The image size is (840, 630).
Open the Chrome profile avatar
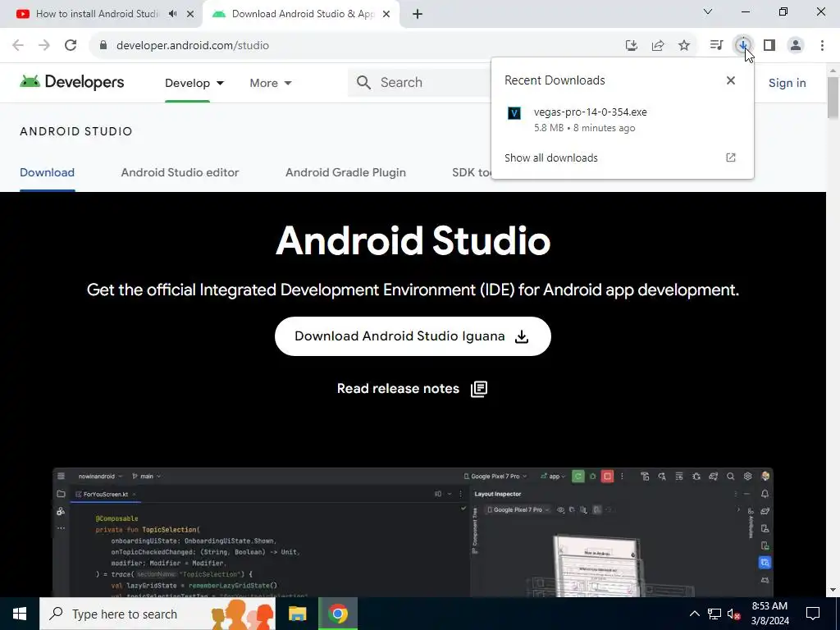tap(796, 45)
